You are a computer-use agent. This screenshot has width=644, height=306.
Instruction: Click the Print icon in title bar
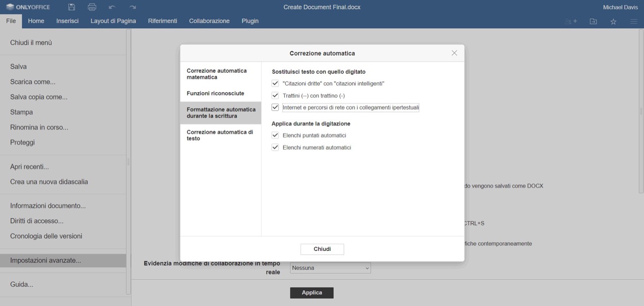tap(92, 7)
